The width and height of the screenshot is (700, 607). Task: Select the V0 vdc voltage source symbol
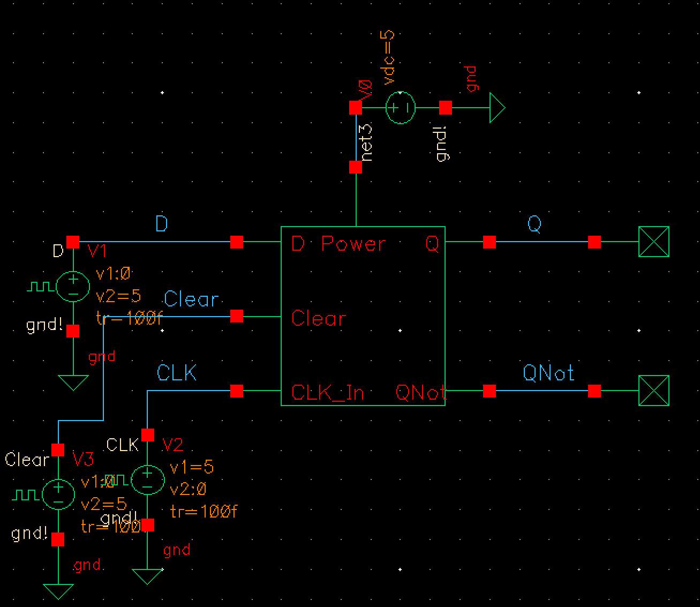pos(400,108)
